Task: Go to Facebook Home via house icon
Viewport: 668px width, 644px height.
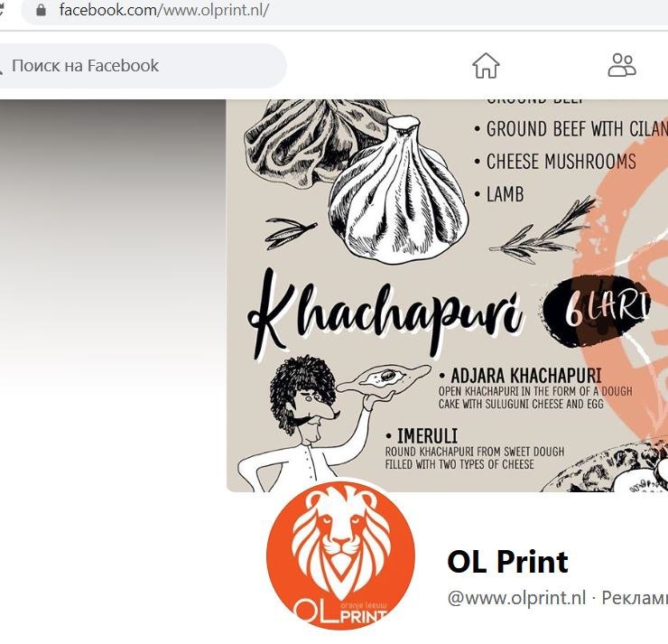Action: pyautogui.click(x=486, y=66)
